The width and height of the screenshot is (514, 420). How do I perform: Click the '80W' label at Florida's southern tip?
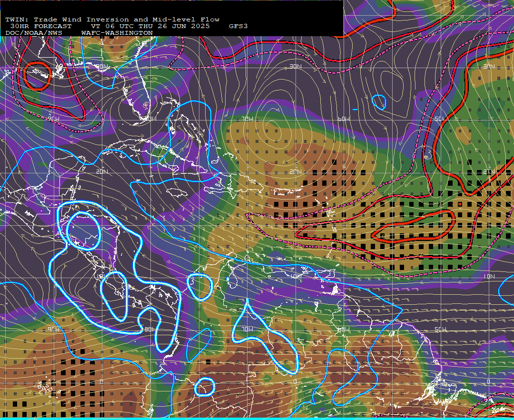[x=150, y=119]
